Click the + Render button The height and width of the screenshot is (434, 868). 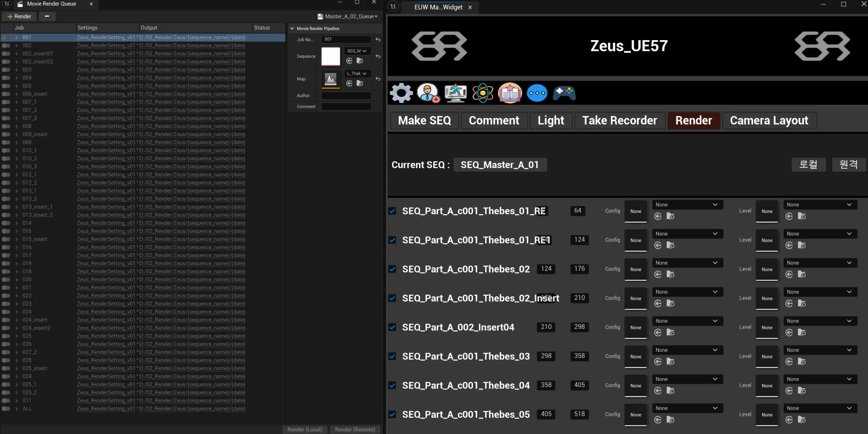[x=19, y=16]
